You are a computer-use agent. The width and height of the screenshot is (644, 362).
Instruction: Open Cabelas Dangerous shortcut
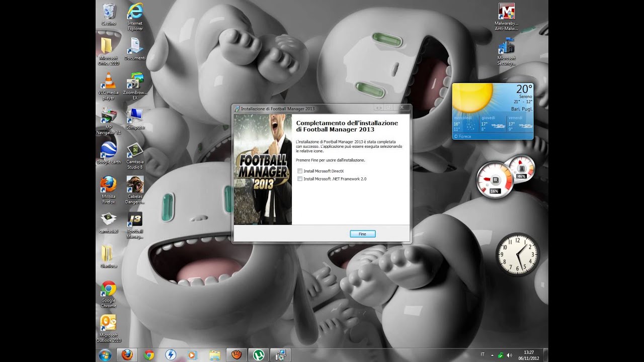tap(135, 190)
